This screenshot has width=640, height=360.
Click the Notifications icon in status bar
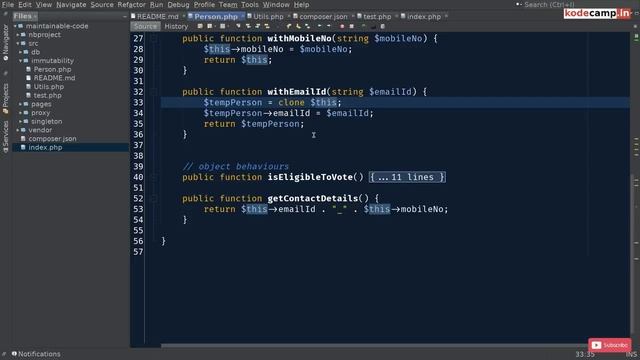[14, 354]
